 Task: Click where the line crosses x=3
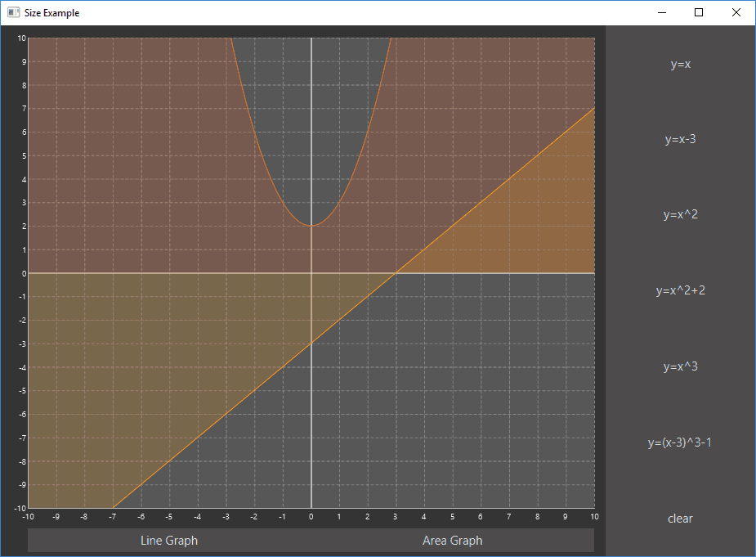(x=396, y=273)
